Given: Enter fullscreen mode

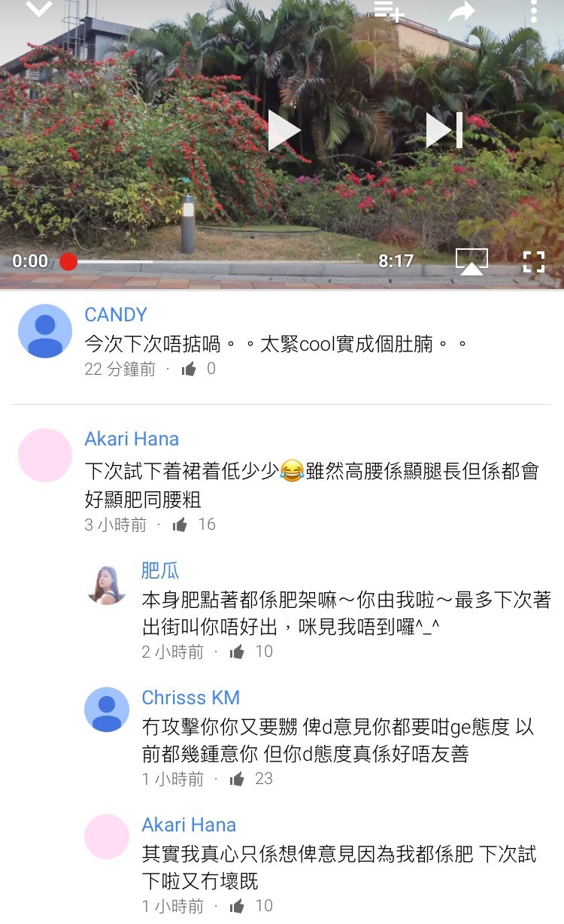Looking at the screenshot, I should point(534,261).
